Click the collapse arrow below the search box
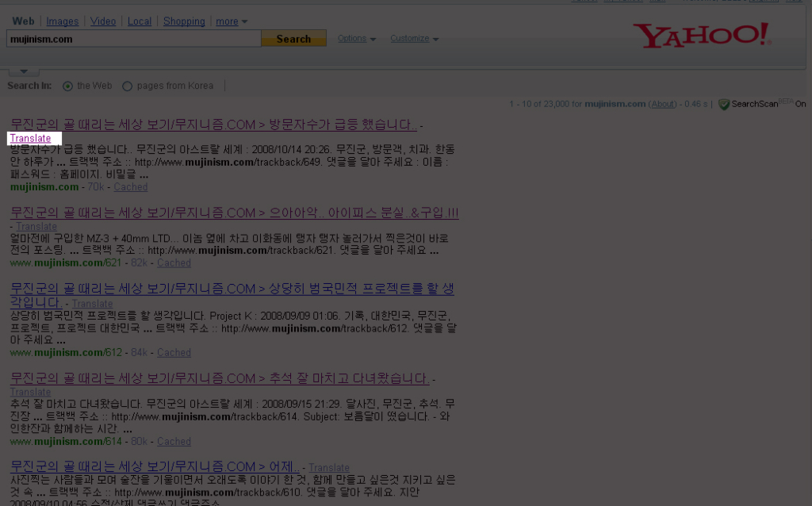 [24, 71]
